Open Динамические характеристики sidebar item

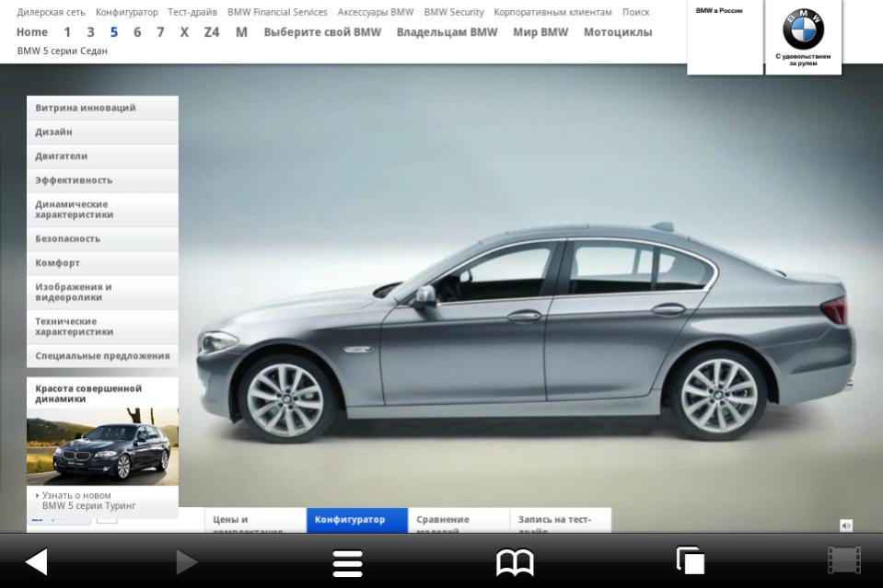point(102,209)
